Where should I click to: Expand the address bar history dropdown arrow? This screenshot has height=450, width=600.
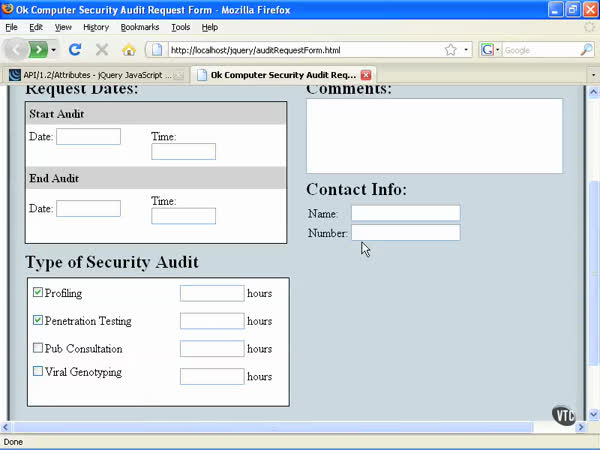pyautogui.click(x=466, y=49)
